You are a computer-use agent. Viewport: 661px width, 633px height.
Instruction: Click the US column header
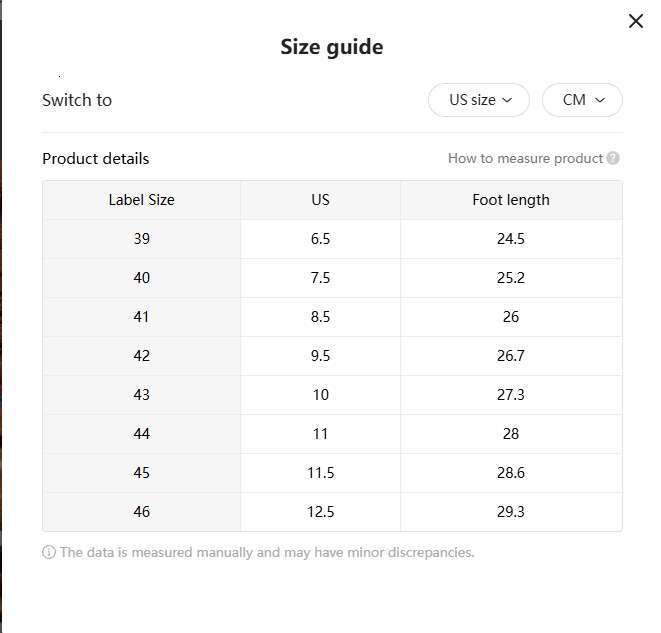point(320,200)
